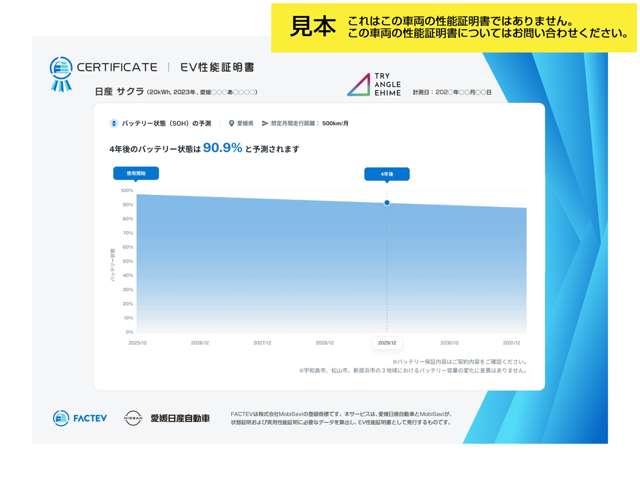Click the EV性能証明書 title text
This screenshot has height=480, width=640.
pos(217,67)
